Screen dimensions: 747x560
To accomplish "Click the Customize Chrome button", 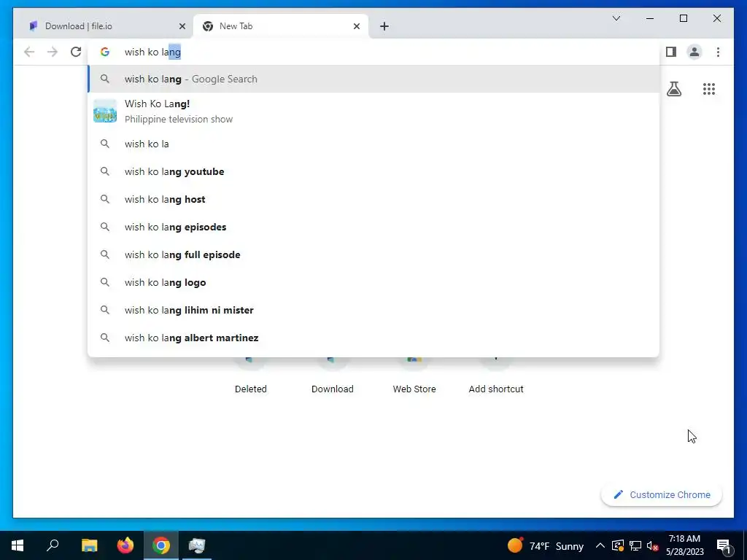I will (x=661, y=495).
